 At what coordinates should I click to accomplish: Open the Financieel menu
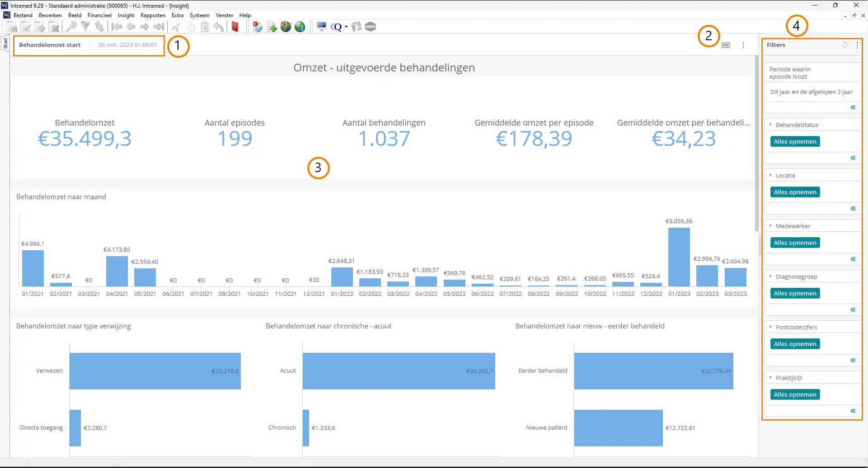(99, 15)
